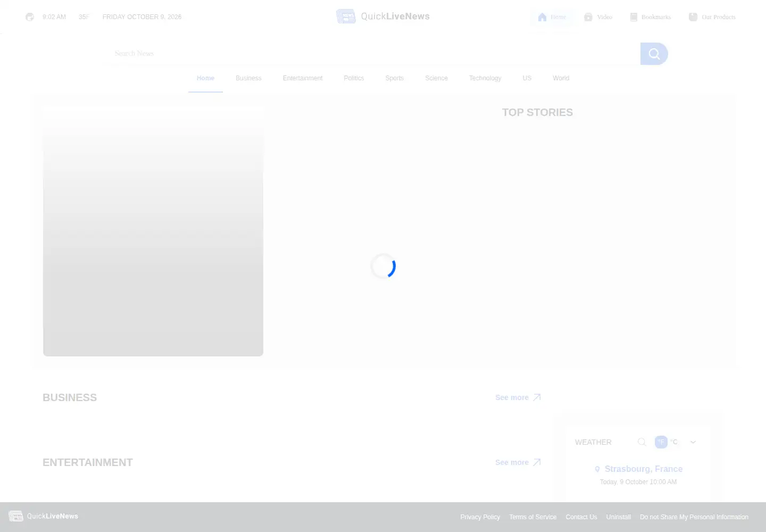Click the BUSINESS section heading

pyautogui.click(x=70, y=397)
